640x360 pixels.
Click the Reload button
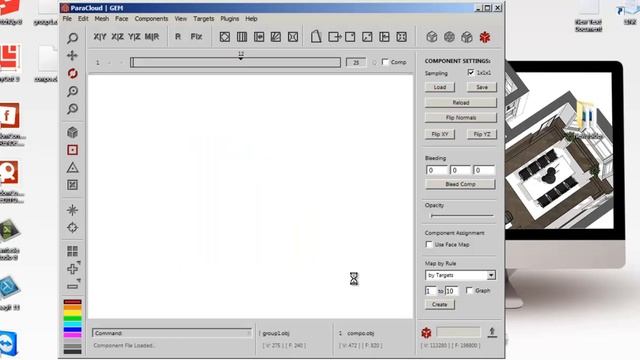click(461, 102)
